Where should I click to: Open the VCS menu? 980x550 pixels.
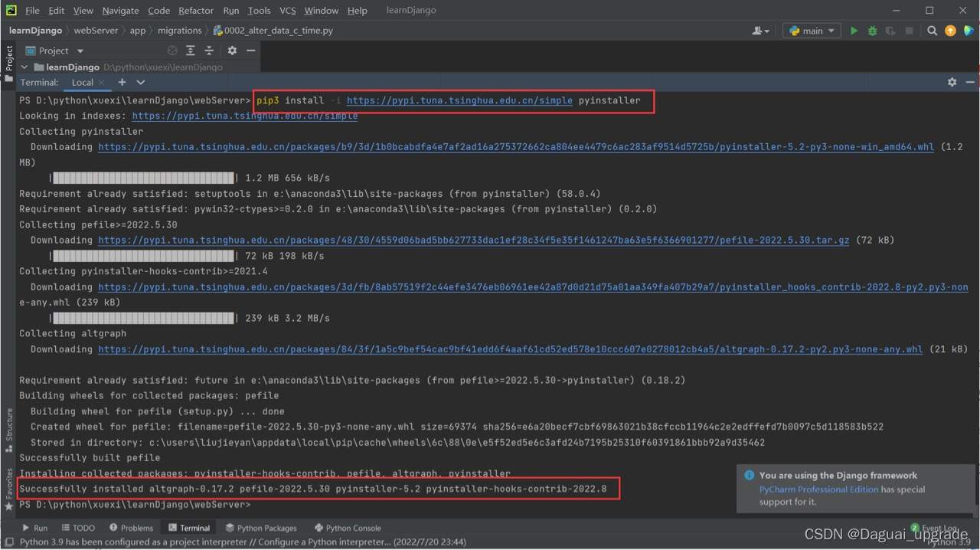(x=287, y=11)
